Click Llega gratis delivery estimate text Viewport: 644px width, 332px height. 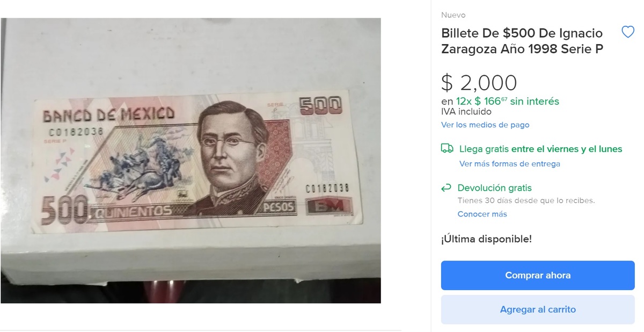point(541,149)
